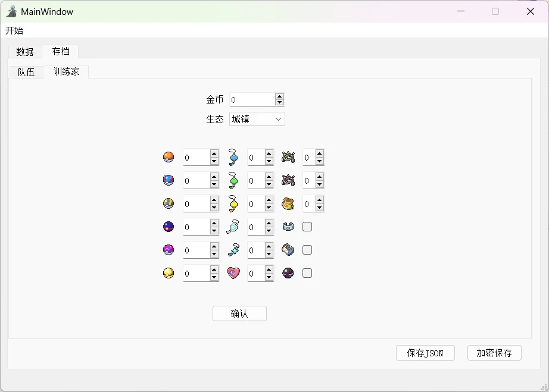This screenshot has width=549, height=392.
Task: Increase the 金币 value with up arrow
Action: [279, 96]
